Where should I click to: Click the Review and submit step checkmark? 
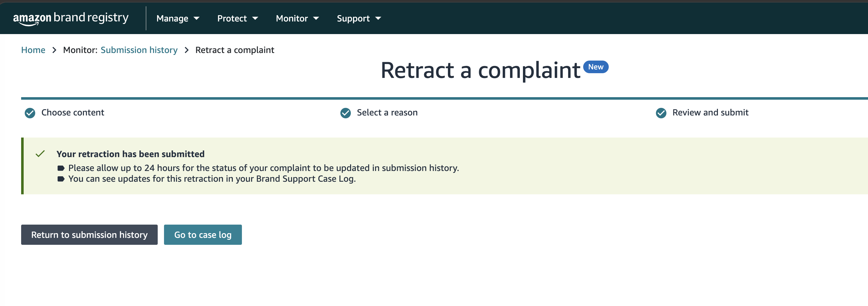(661, 113)
